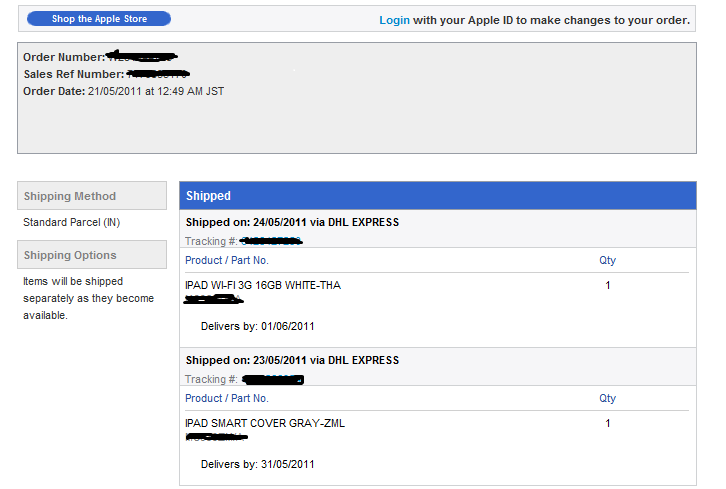Click the Qty header for the Smart Cover shipment

pos(607,398)
